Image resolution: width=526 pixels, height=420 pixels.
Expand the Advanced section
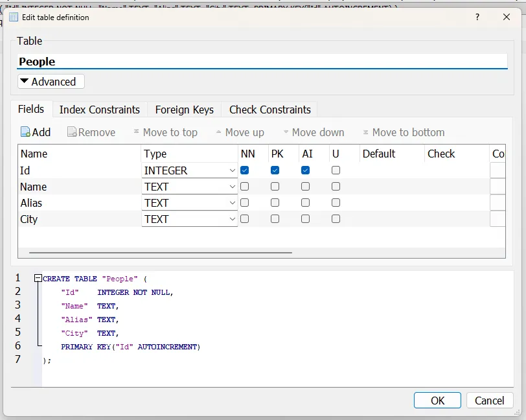(x=51, y=82)
